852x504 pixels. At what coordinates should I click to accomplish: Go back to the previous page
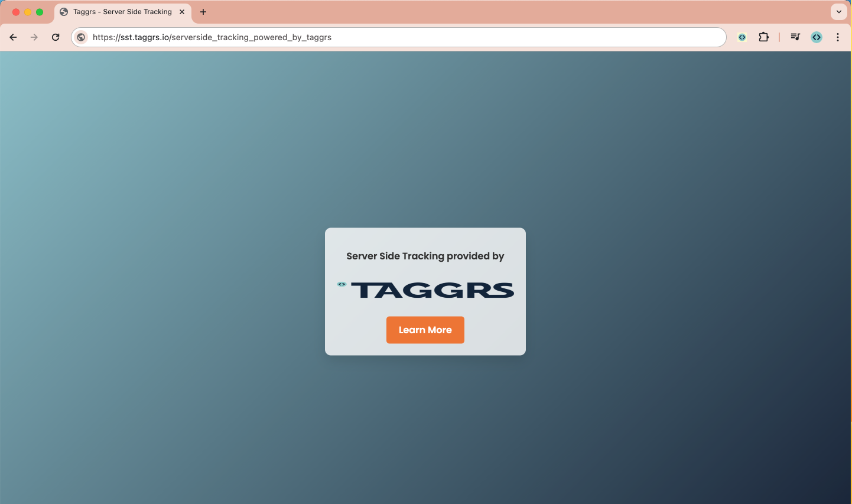(x=13, y=37)
